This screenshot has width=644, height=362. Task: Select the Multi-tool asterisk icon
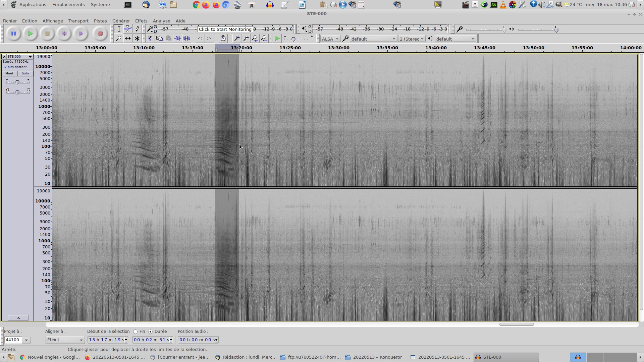click(137, 39)
